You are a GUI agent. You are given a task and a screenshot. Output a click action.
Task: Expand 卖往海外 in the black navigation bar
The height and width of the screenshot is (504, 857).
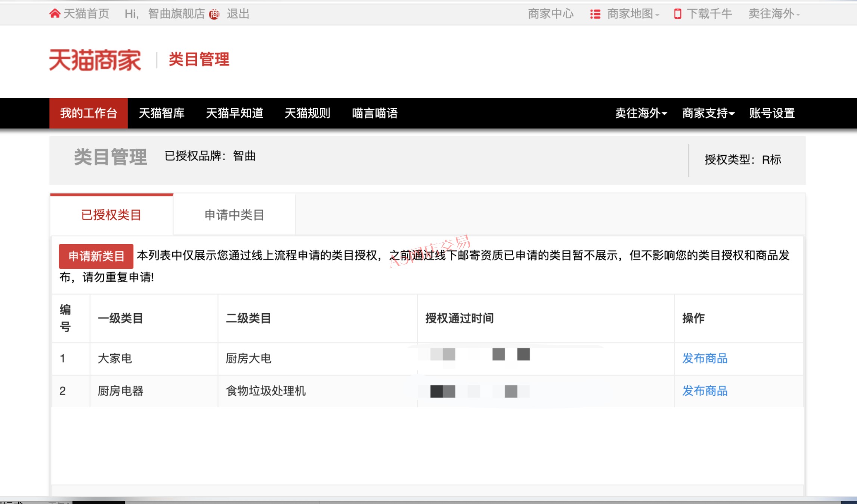pyautogui.click(x=641, y=113)
